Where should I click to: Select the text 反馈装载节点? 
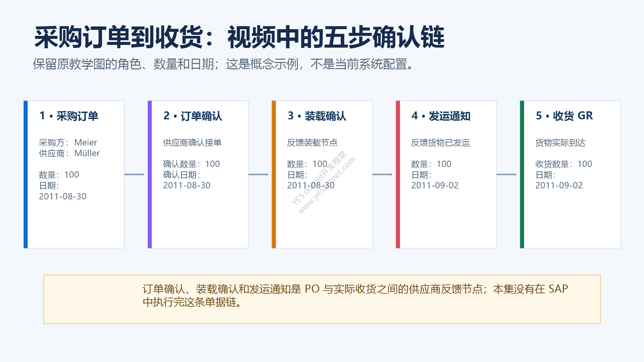pyautogui.click(x=312, y=142)
